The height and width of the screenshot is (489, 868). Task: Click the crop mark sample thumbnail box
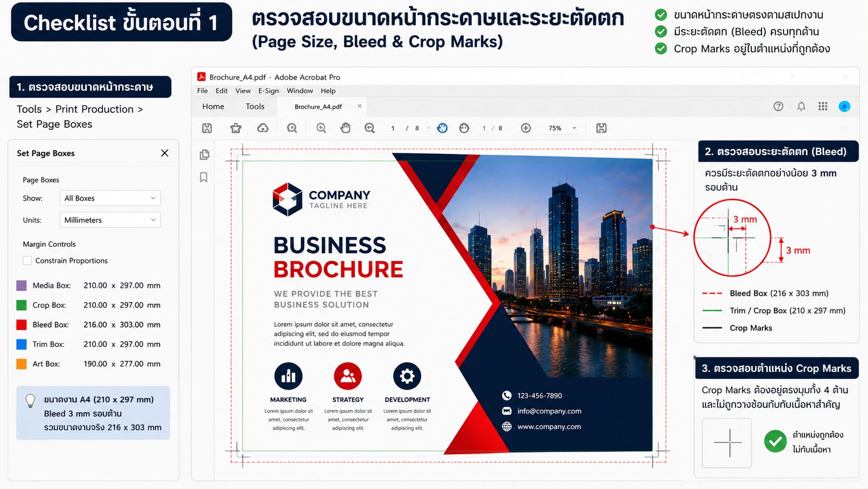click(727, 443)
